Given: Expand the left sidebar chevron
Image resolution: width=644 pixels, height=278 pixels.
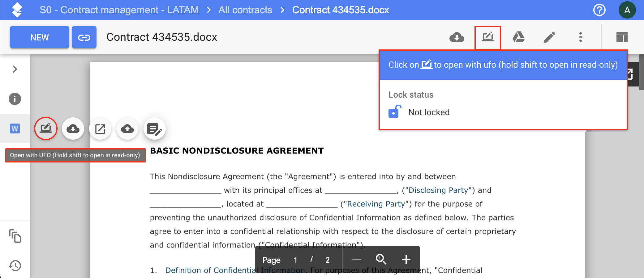Looking at the screenshot, I should click(x=15, y=69).
